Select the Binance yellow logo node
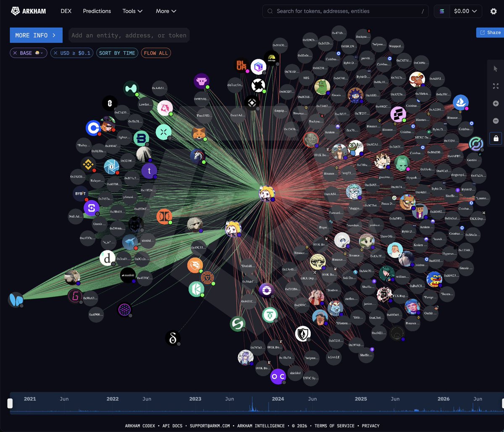The image size is (504, 432). pos(89,165)
